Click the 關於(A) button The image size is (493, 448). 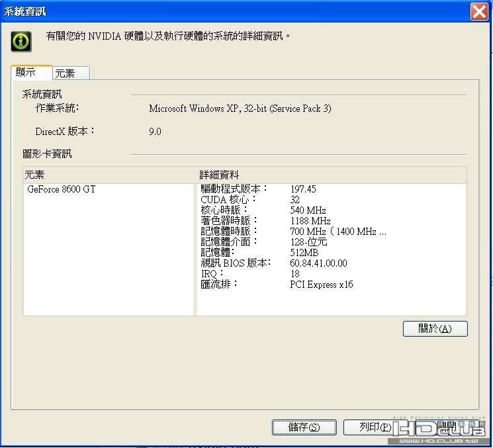[x=435, y=328]
